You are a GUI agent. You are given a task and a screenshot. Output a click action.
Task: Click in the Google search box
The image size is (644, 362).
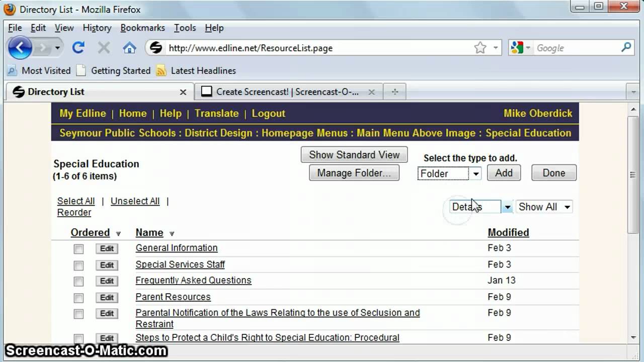577,48
